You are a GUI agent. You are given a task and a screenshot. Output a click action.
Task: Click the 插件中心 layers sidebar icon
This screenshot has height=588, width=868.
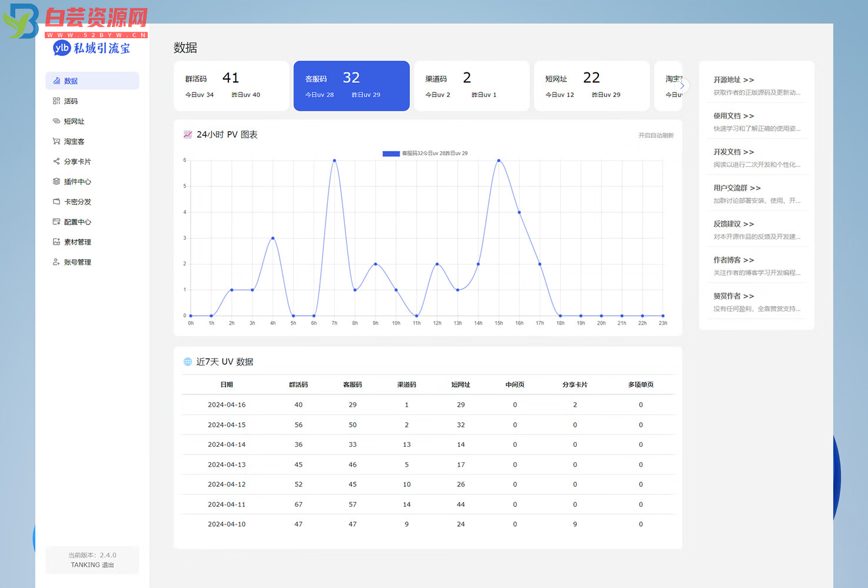56,181
